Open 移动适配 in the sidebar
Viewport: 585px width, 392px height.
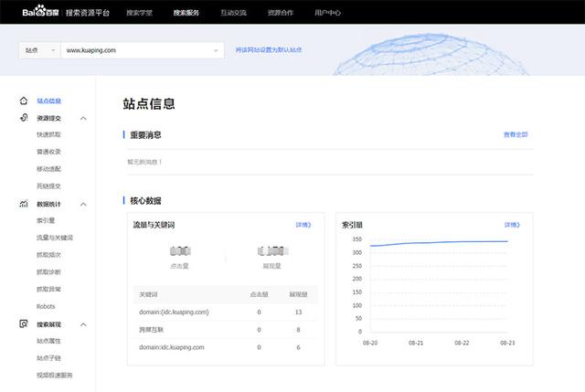point(48,168)
